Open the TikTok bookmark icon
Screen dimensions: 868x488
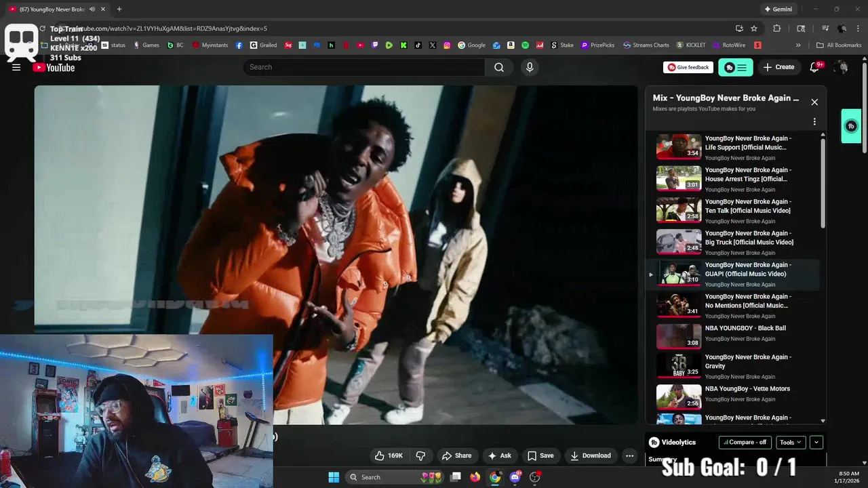coord(418,45)
